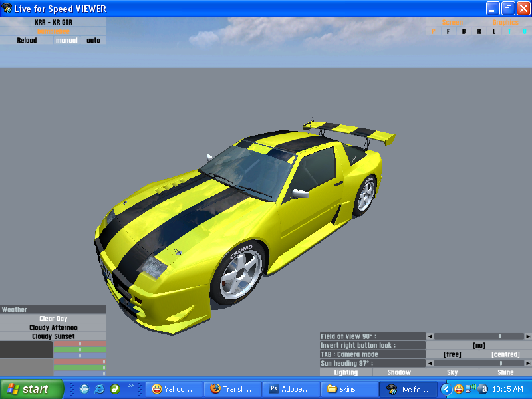Viewport: 532px width, 399px height.
Task: Click the cyan U button
Action: (525, 31)
